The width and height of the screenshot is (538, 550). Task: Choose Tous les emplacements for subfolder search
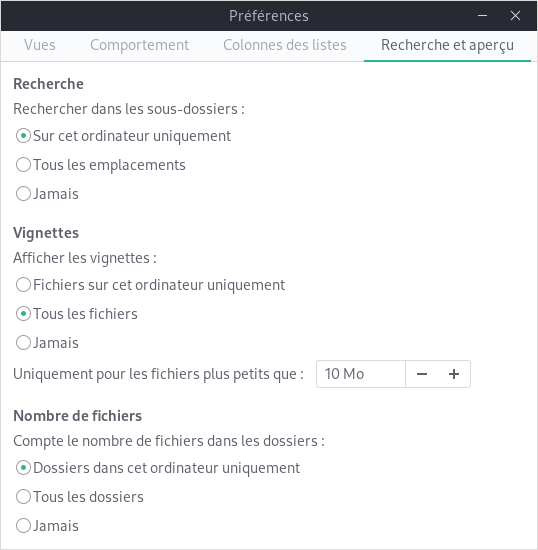tap(101, 165)
